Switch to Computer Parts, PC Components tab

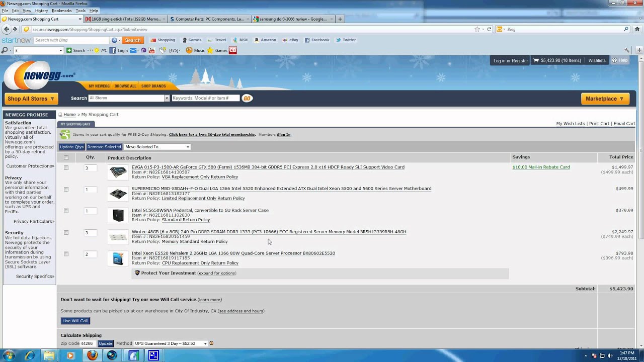(x=209, y=19)
